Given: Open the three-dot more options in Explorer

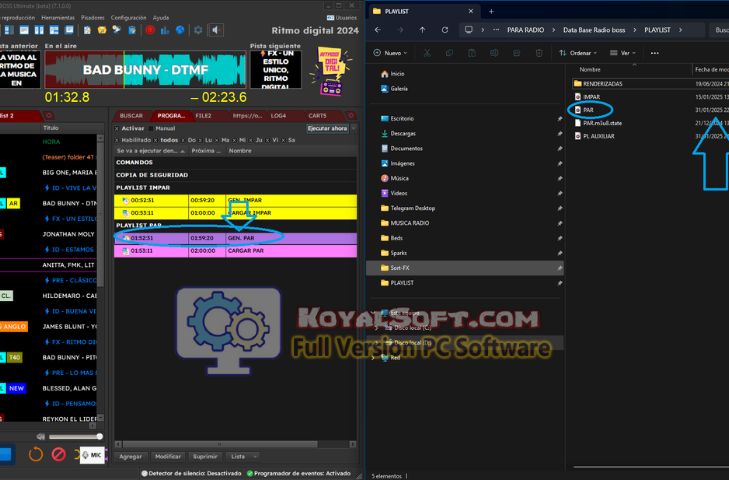Looking at the screenshot, I should coord(655,53).
